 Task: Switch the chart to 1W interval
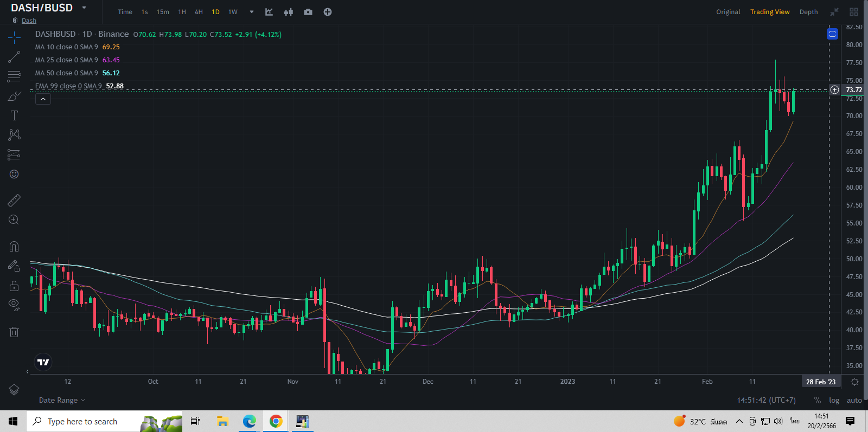pyautogui.click(x=233, y=12)
